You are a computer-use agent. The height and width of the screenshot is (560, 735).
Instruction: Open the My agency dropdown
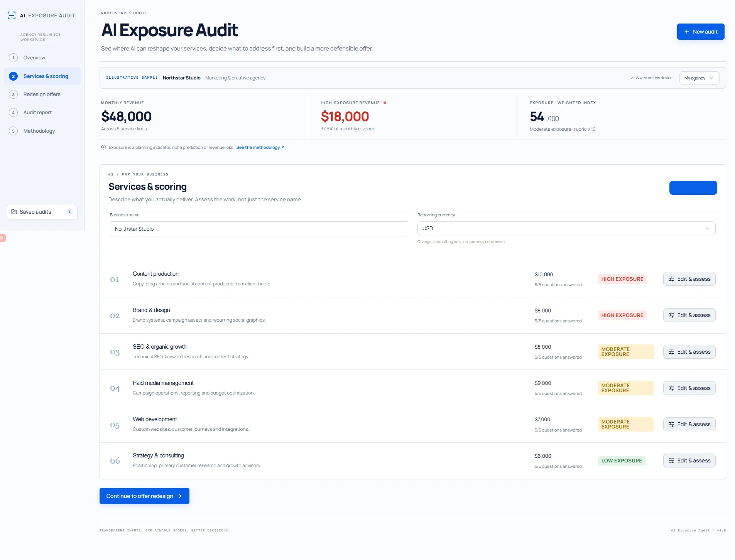[x=699, y=78]
